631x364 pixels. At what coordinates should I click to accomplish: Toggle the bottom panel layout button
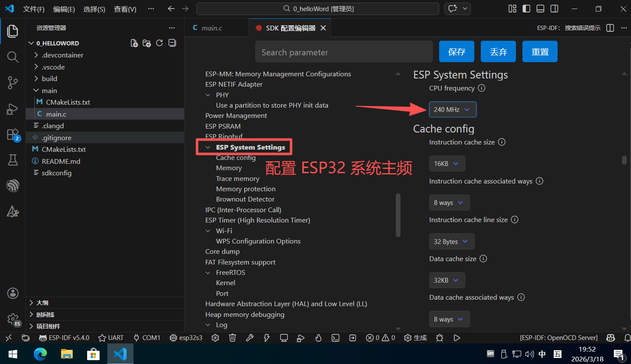pyautogui.click(x=540, y=9)
